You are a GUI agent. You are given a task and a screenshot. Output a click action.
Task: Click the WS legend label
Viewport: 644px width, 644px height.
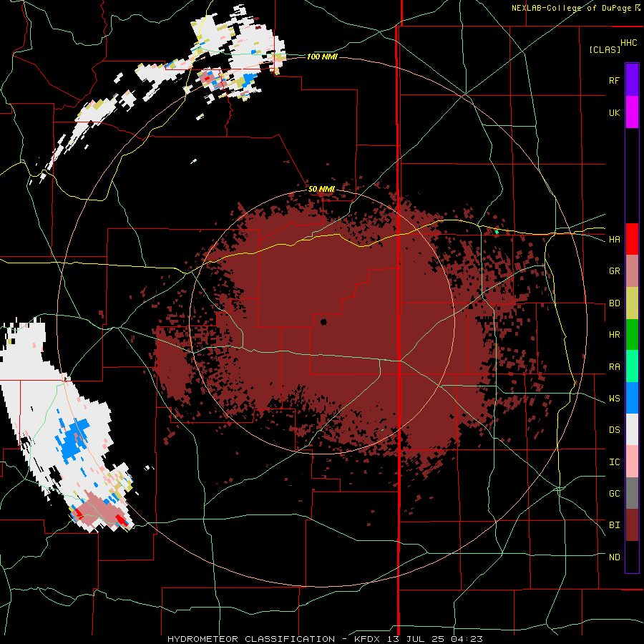[x=614, y=399]
